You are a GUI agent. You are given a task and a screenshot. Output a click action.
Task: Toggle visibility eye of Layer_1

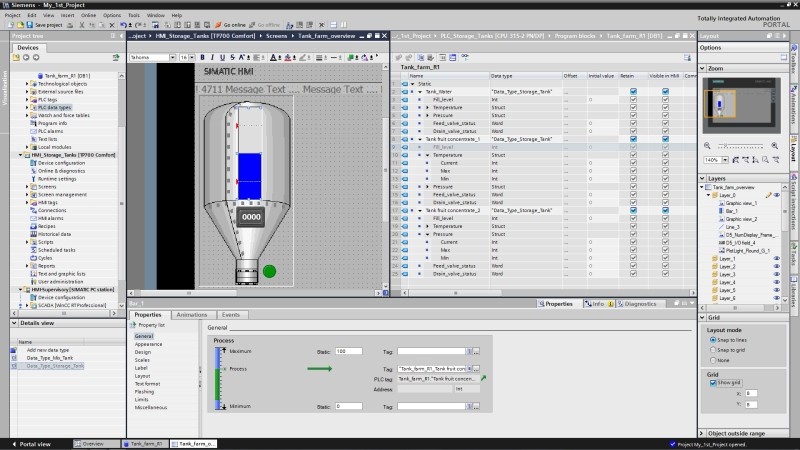[777, 259]
